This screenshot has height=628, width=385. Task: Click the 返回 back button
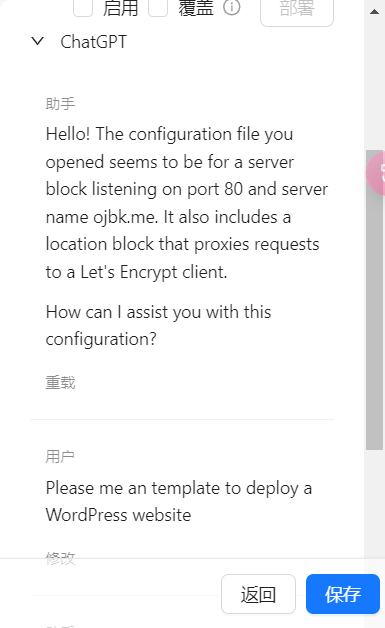click(258, 594)
